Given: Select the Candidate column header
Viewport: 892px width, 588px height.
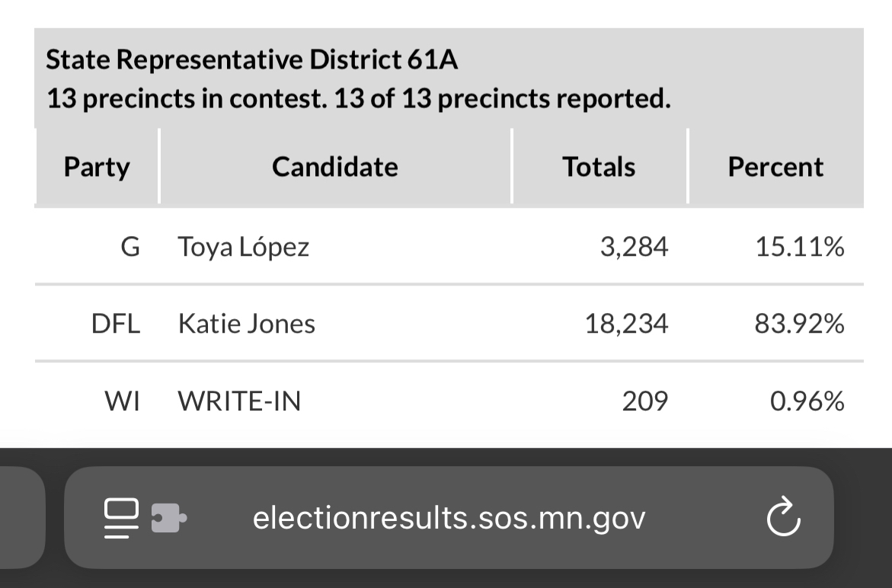Looking at the screenshot, I should click(335, 167).
